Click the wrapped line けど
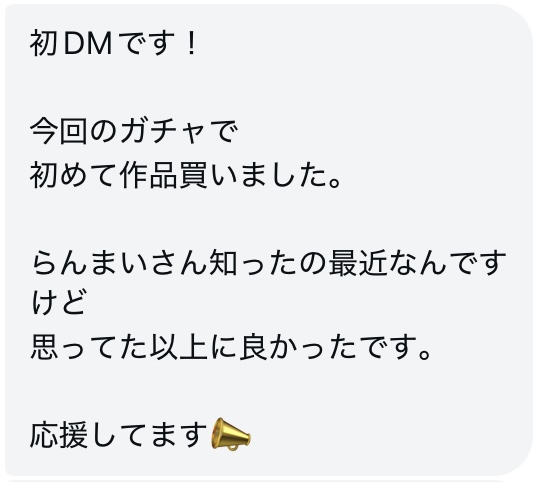The height and width of the screenshot is (482, 541). pos(58,303)
